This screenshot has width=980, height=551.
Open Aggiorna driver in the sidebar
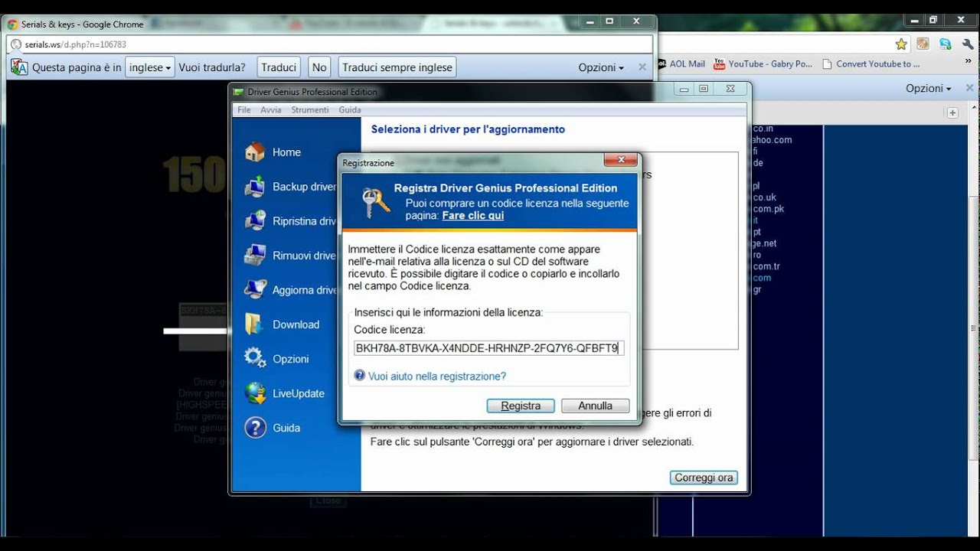[291, 290]
